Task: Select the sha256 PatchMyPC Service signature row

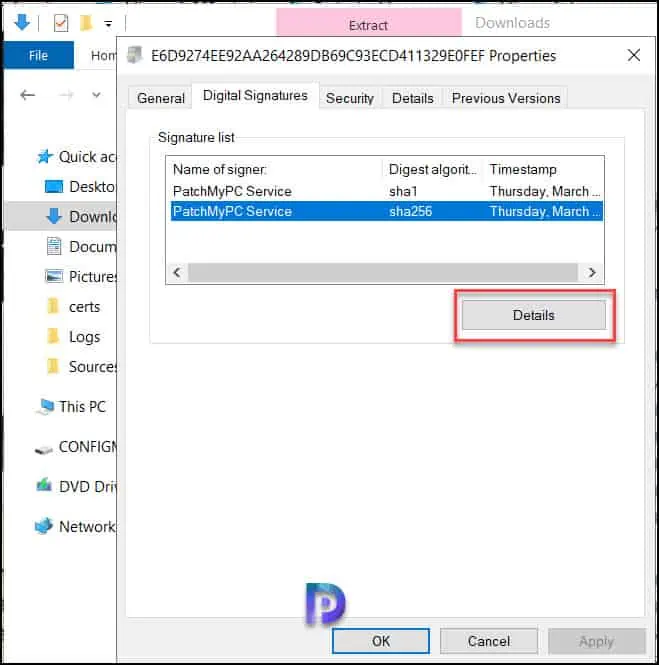Action: (386, 211)
